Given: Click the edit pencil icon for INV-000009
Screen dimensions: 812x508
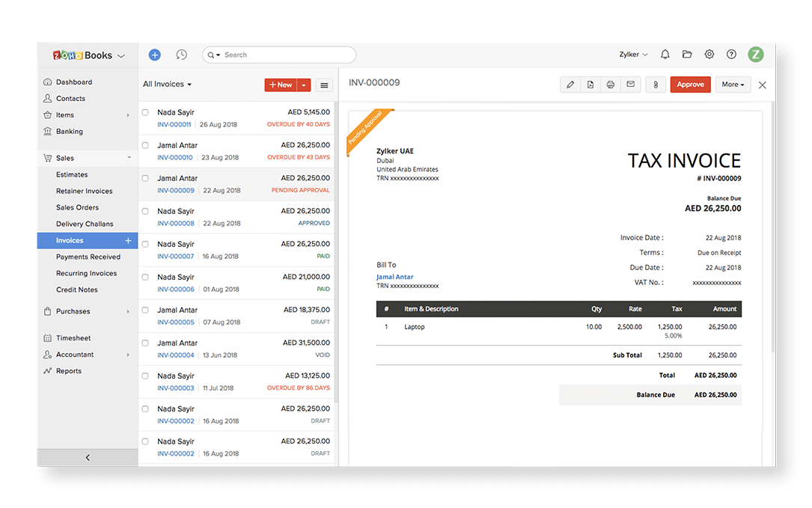Looking at the screenshot, I should [x=570, y=85].
